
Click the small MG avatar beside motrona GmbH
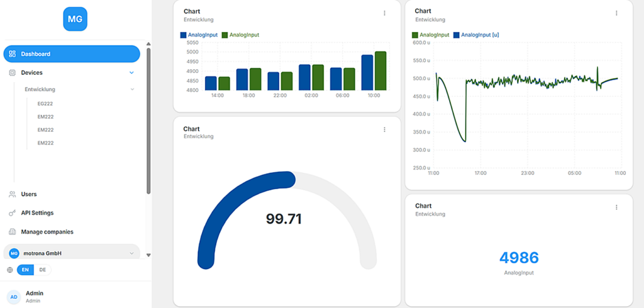tap(14, 253)
